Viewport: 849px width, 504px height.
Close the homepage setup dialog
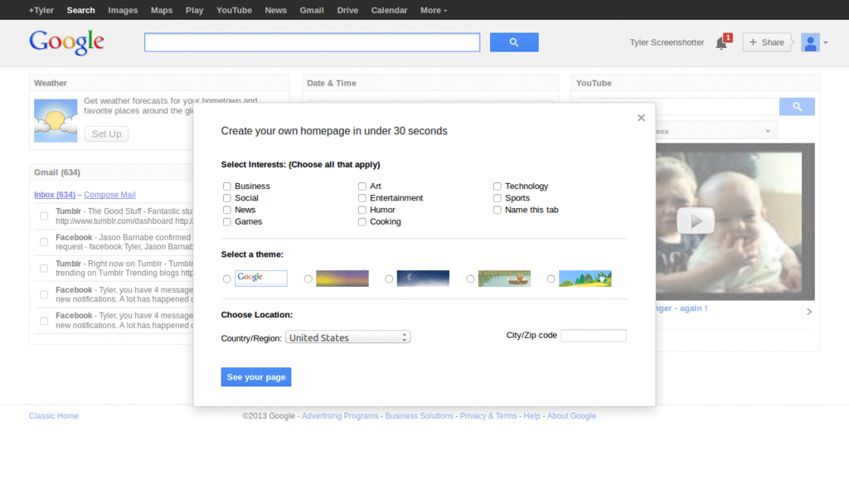coord(641,118)
